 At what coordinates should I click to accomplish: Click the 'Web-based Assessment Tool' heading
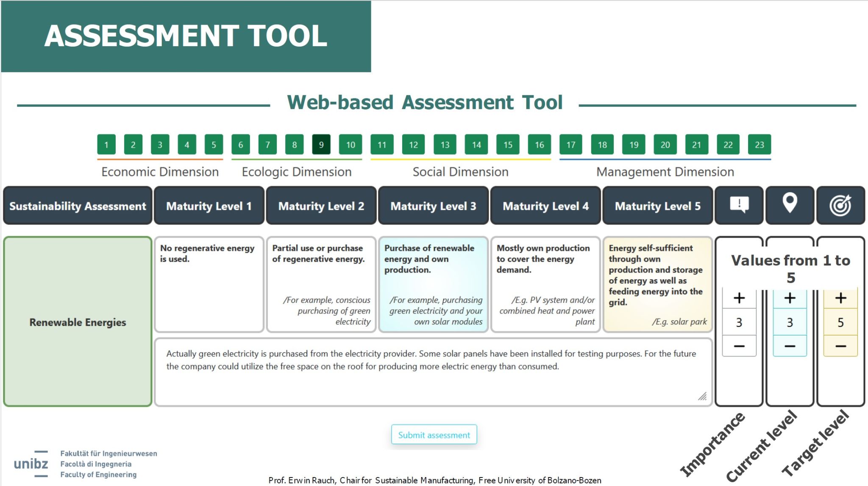[x=425, y=102]
